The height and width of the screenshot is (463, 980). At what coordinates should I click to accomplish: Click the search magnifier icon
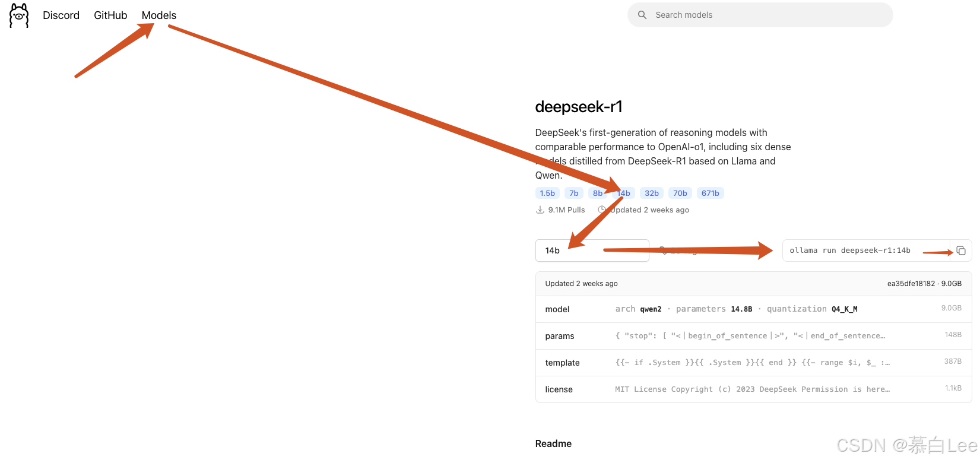click(642, 15)
